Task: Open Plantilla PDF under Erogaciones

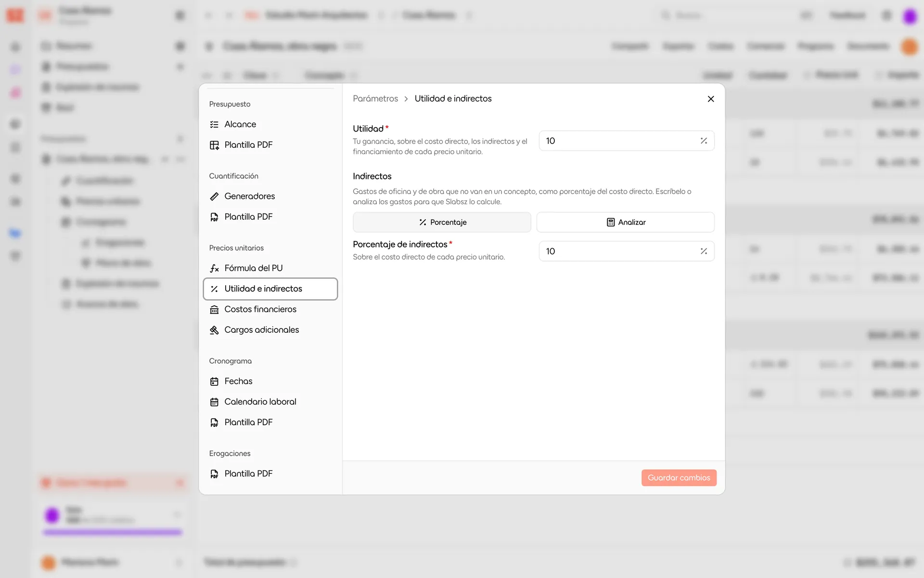Action: [x=270, y=473]
